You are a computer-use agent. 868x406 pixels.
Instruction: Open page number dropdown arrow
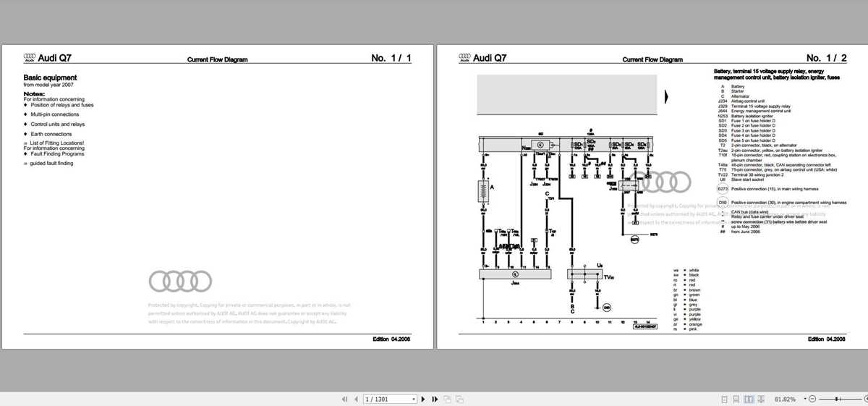(414, 399)
